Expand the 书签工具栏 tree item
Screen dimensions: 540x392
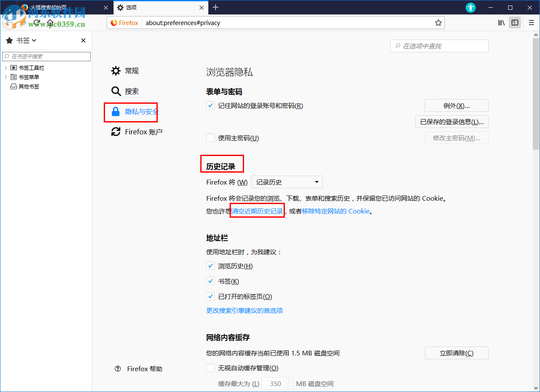tap(6, 67)
